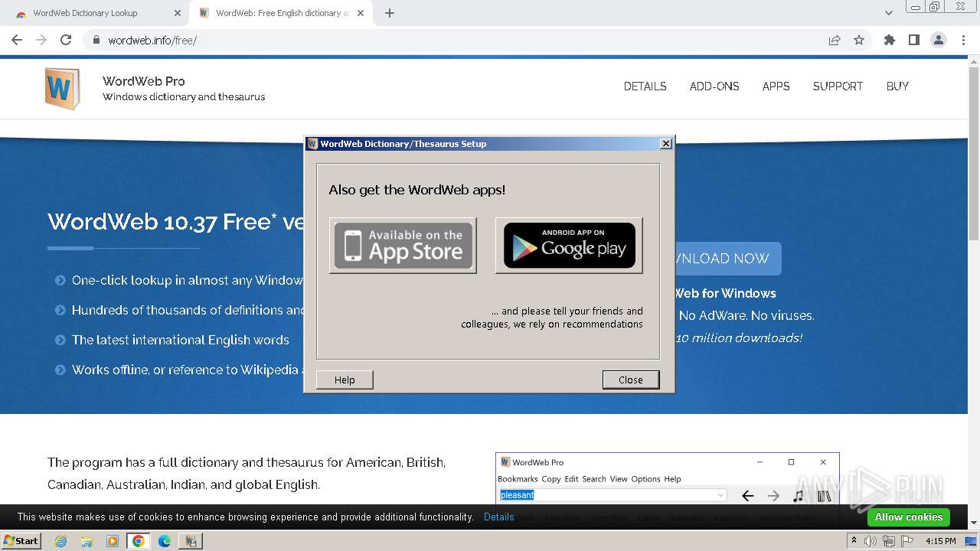Screen dimensions: 980x551
Task: Close the WordWeb Dictionary Lookup tab
Action: (x=178, y=13)
